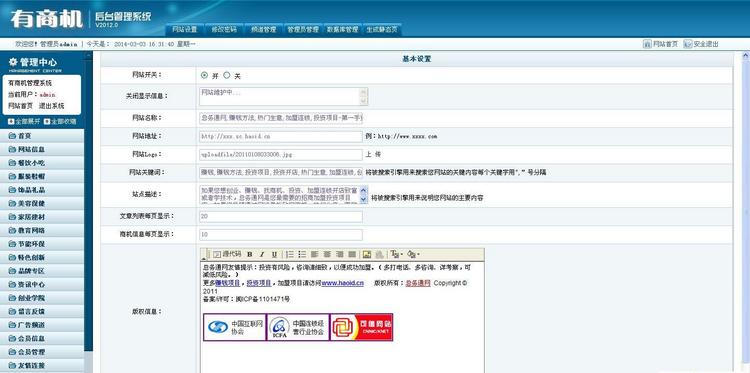Screen dimensions: 750x373
Task: Expand all sidebar menus (全部展开)
Action: (24, 121)
